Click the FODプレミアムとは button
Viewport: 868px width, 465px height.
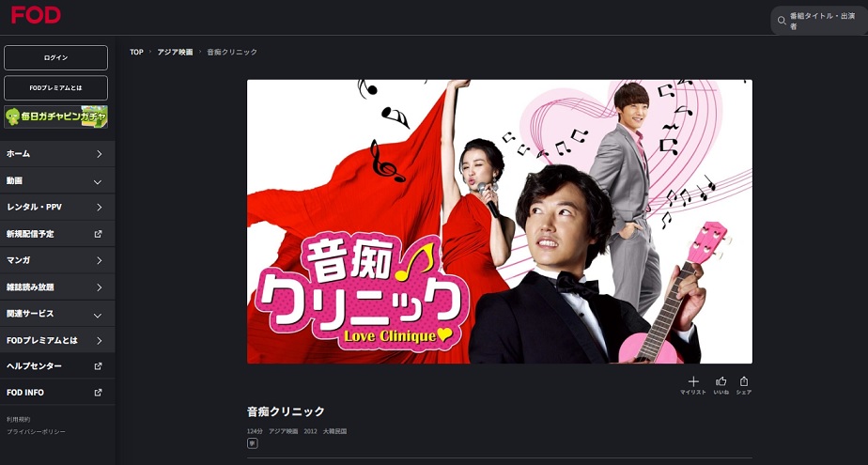click(x=56, y=88)
